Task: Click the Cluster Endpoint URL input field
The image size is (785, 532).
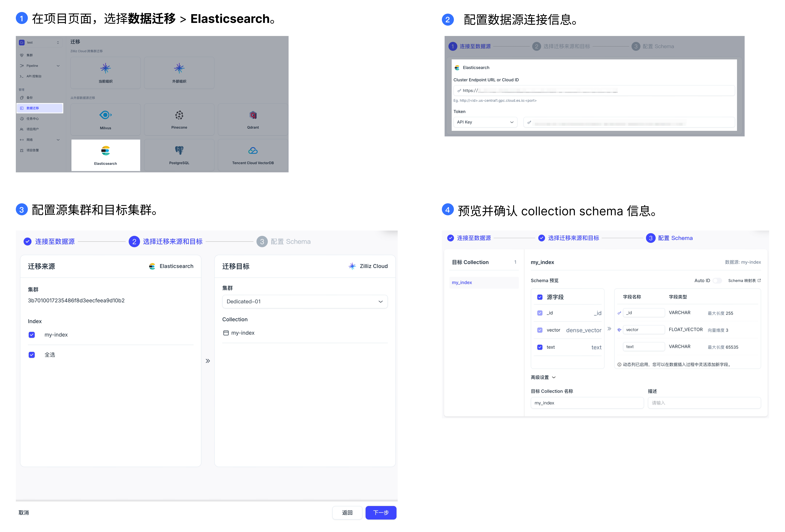Action: [594, 90]
